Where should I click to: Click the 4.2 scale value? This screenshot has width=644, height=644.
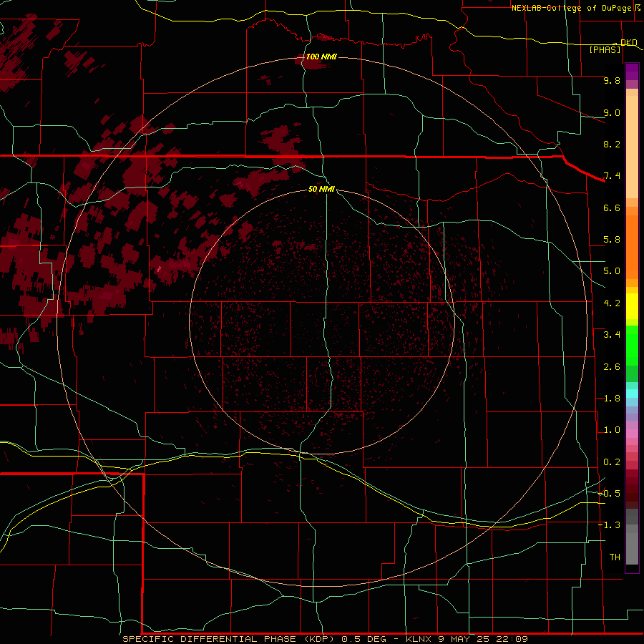(x=612, y=303)
